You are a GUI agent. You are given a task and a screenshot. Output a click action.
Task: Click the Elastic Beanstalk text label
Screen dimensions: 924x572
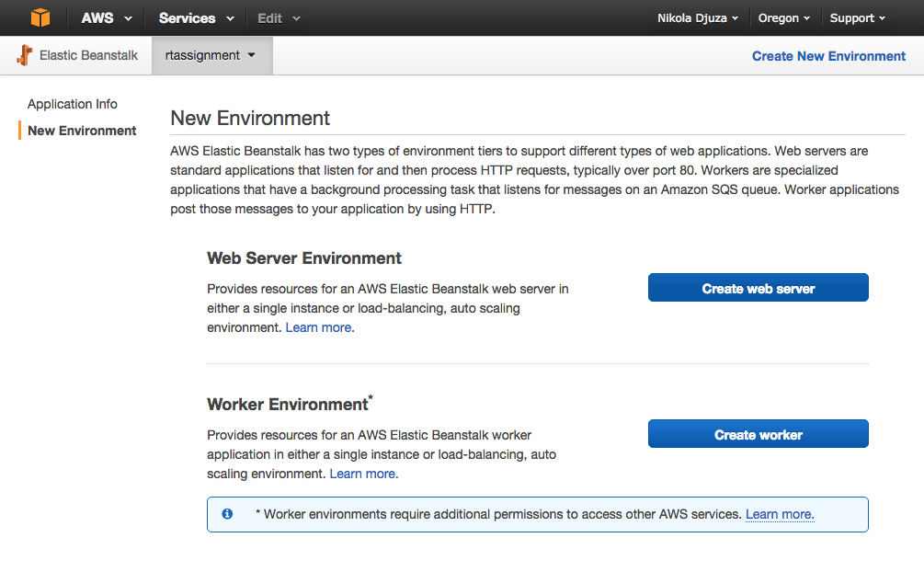(88, 56)
